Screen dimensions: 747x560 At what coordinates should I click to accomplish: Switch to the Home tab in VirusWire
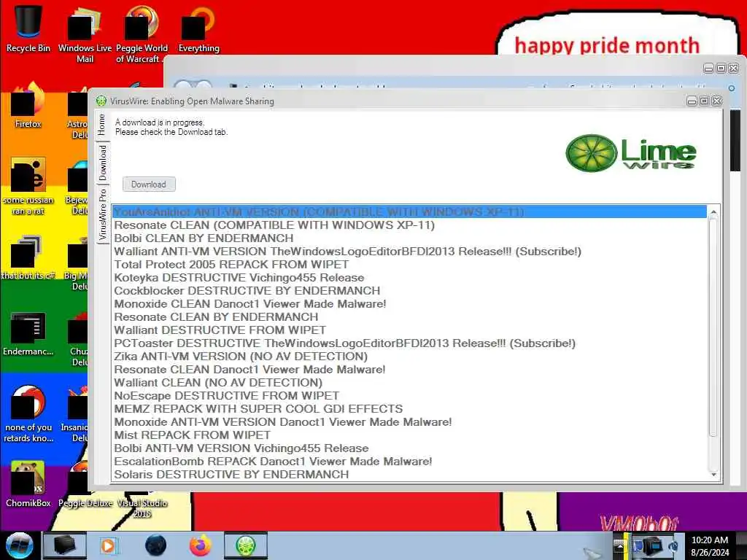(x=101, y=125)
